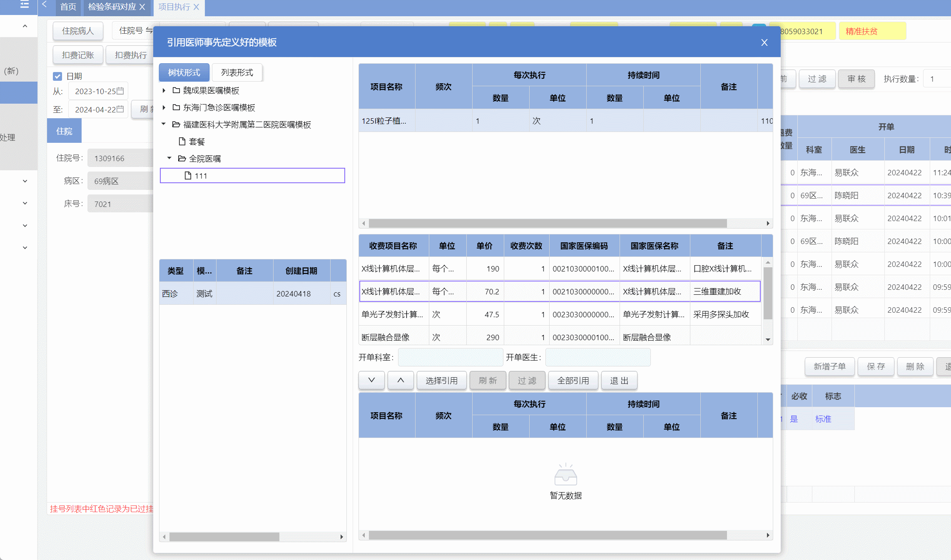Close the 检验条码对应 tab
The height and width of the screenshot is (560, 951).
coord(142,7)
